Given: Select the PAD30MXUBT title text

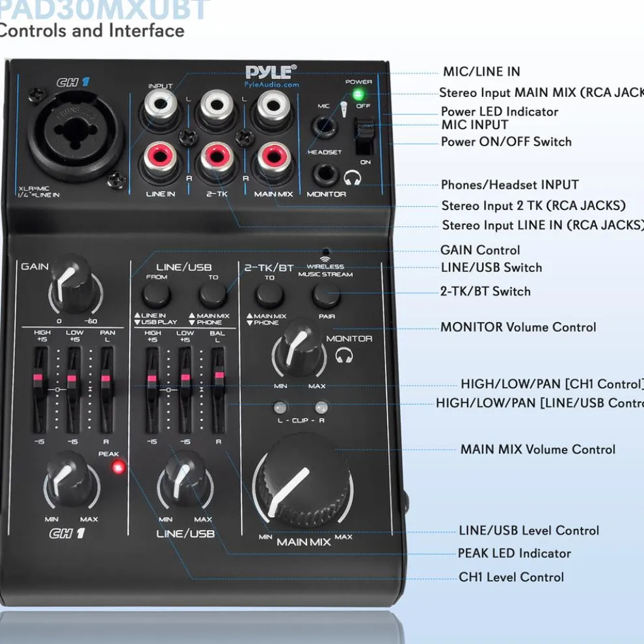Looking at the screenshot, I should [x=104, y=9].
